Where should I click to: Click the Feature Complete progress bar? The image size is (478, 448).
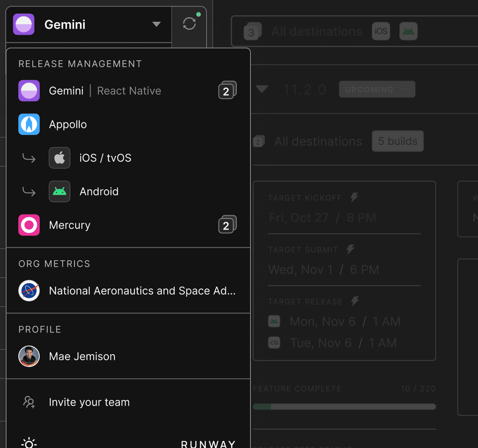pyautogui.click(x=344, y=407)
